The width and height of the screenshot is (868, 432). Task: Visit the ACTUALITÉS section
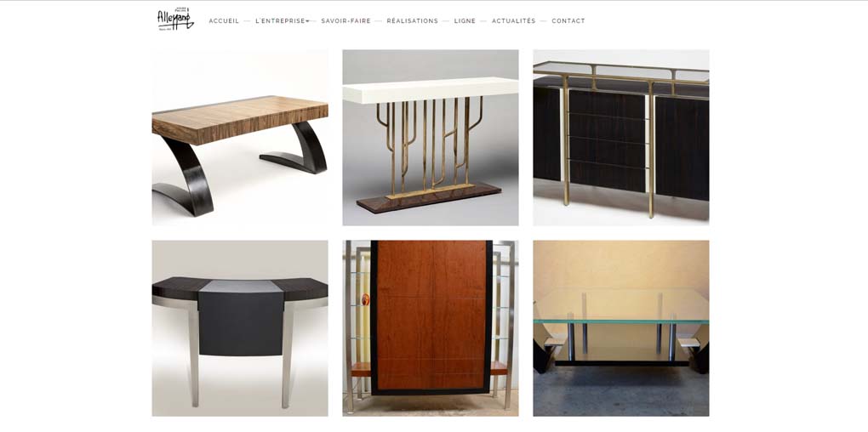pos(514,21)
